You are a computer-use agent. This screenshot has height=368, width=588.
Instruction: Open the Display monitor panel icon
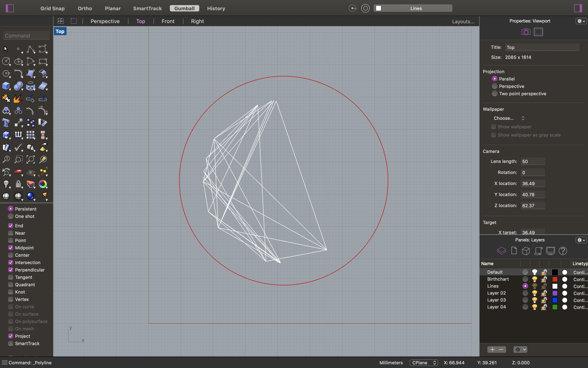point(550,251)
